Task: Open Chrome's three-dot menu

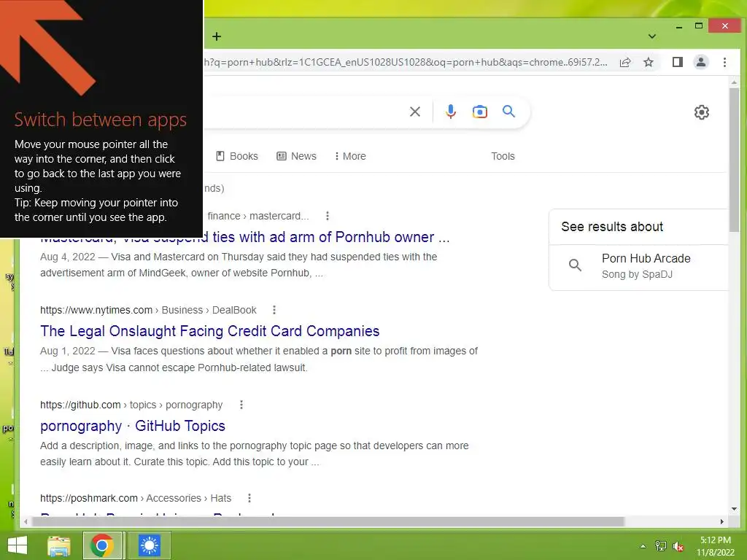Action: point(724,63)
